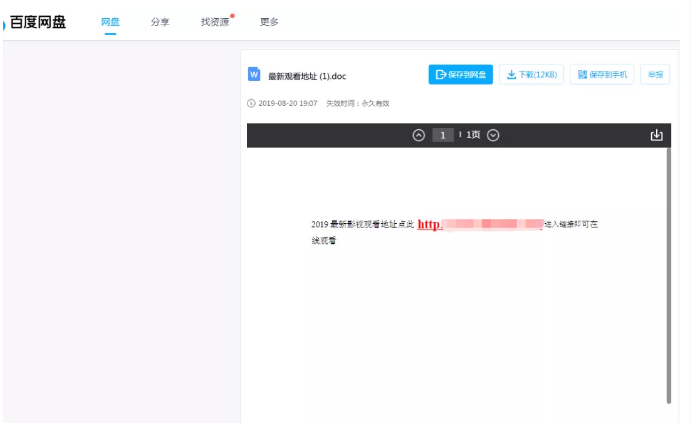Click the 举报 report button
691x423 pixels.
click(655, 74)
